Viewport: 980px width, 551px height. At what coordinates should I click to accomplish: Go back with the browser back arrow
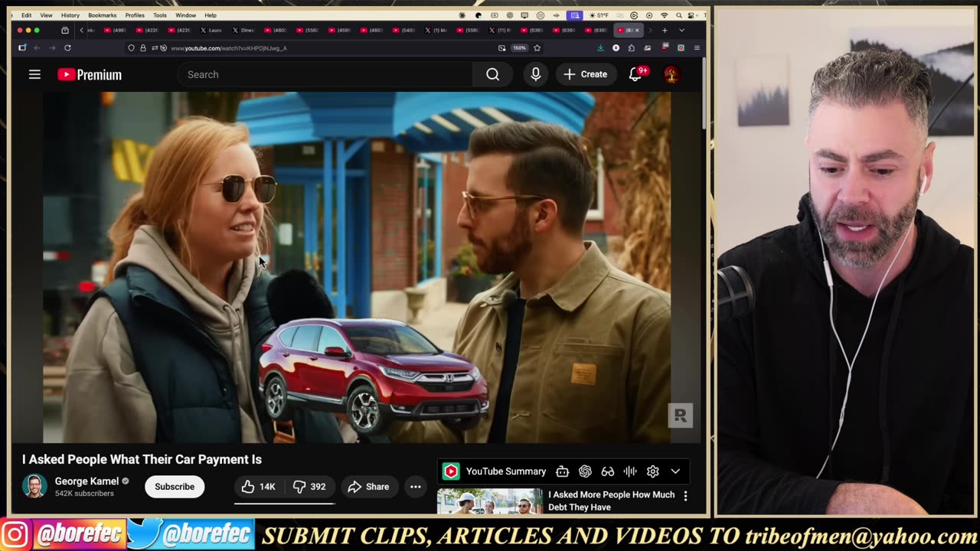pos(37,47)
